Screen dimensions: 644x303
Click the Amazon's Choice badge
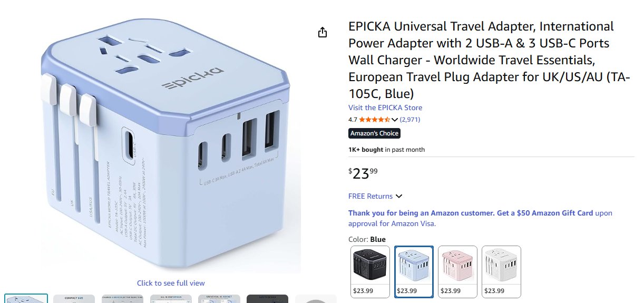(374, 133)
